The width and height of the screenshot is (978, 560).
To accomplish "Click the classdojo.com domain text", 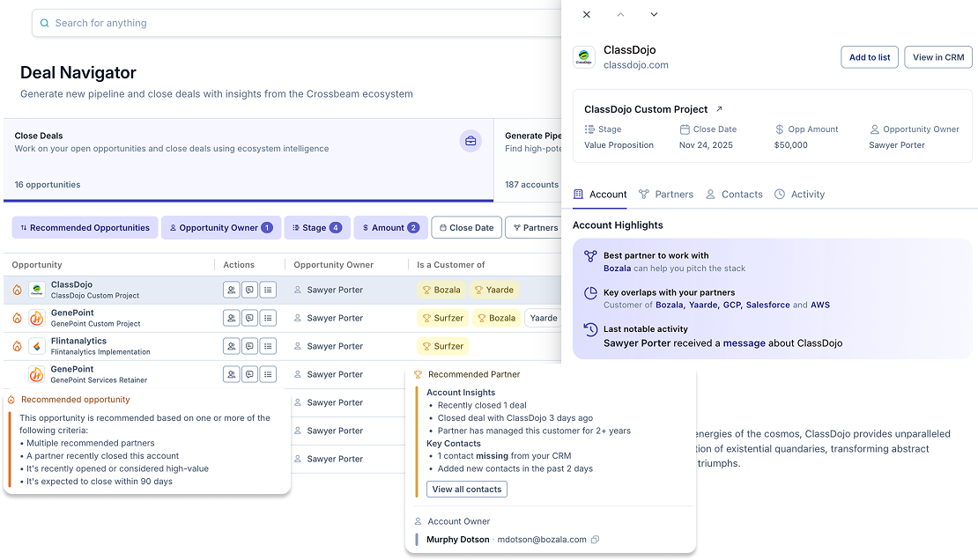I will [635, 65].
